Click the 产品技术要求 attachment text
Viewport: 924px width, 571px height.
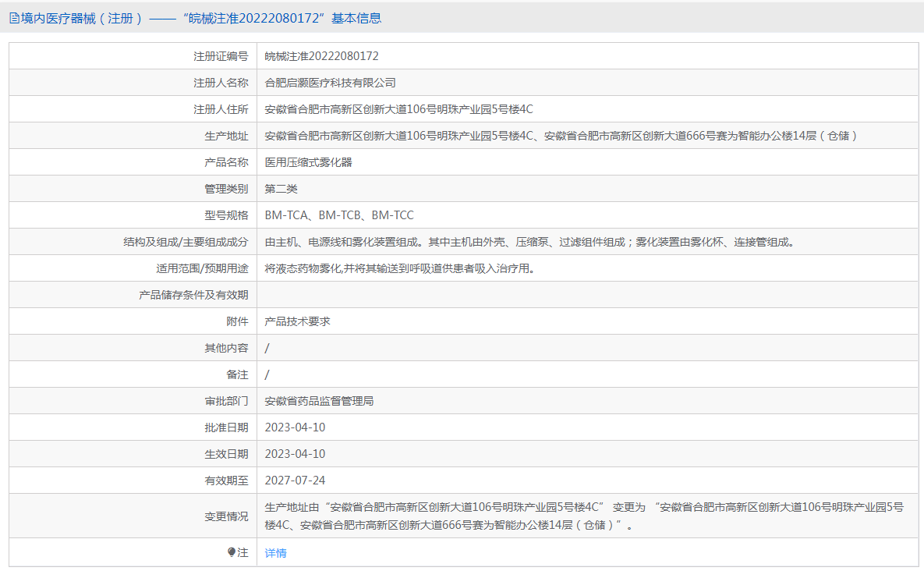pos(297,321)
